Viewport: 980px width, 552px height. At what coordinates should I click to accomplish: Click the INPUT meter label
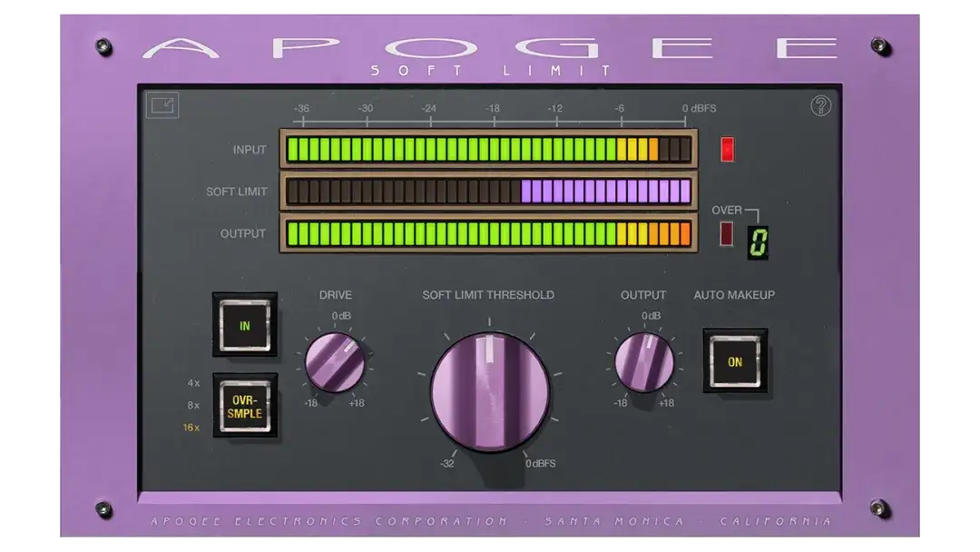pos(250,150)
